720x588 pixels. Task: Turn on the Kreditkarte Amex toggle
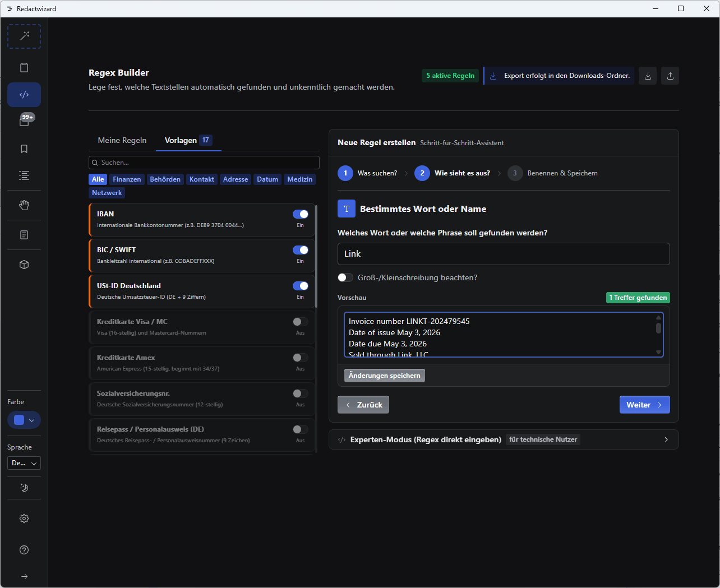(301, 358)
